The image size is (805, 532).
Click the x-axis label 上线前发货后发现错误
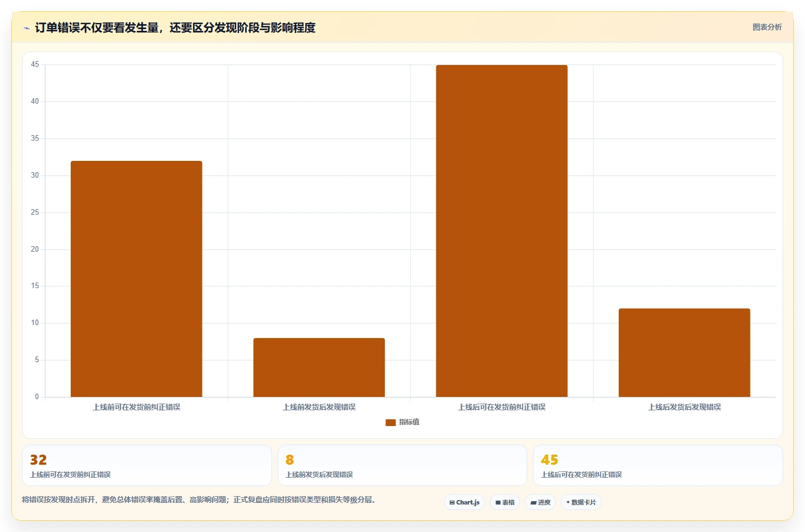tap(319, 407)
